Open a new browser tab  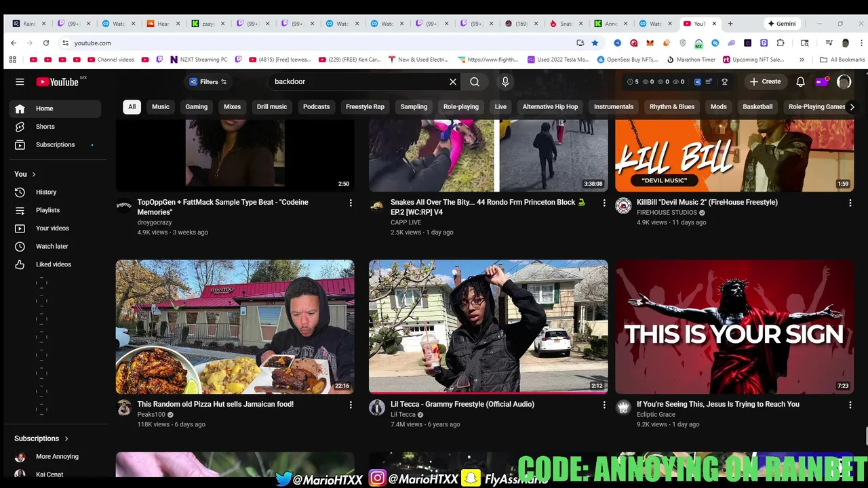pyautogui.click(x=730, y=24)
